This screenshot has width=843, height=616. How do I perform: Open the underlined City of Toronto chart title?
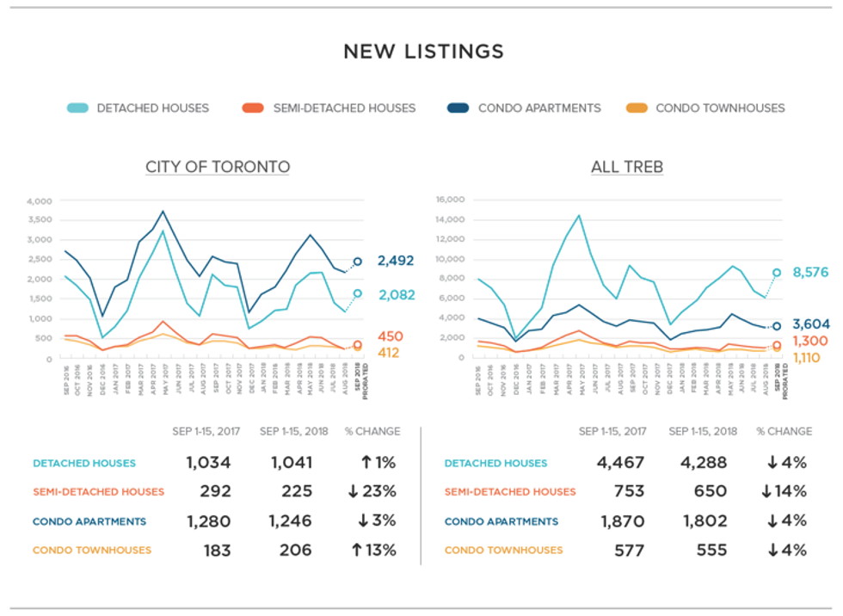tap(218, 167)
